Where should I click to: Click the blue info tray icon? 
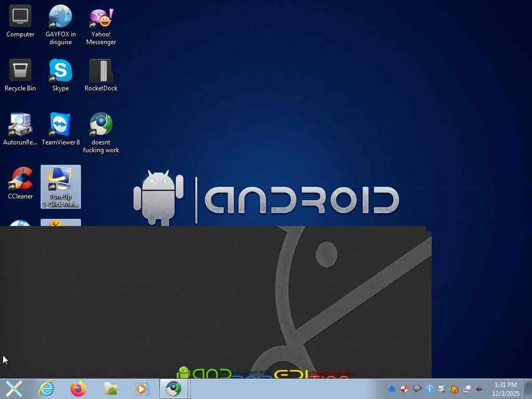(x=429, y=389)
